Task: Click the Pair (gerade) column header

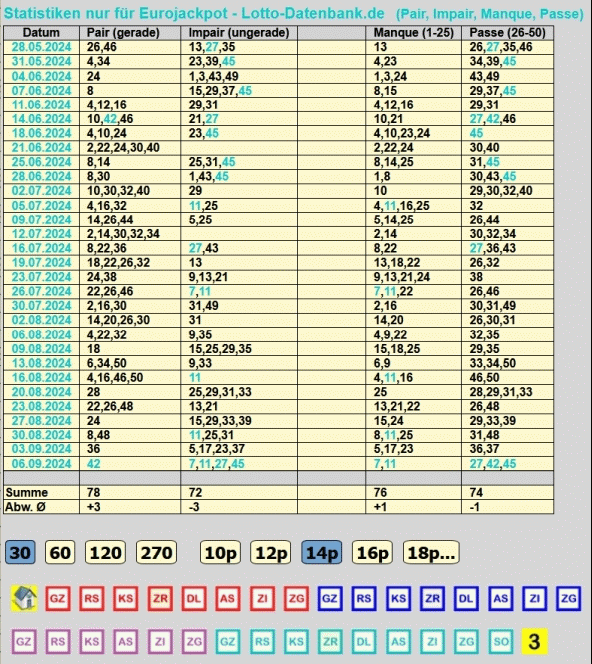Action: click(123, 33)
